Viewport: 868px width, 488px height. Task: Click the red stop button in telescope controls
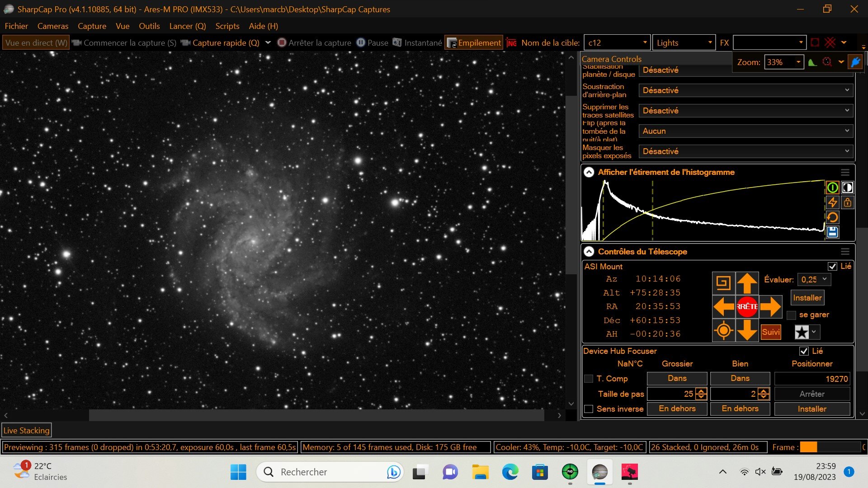(x=747, y=306)
